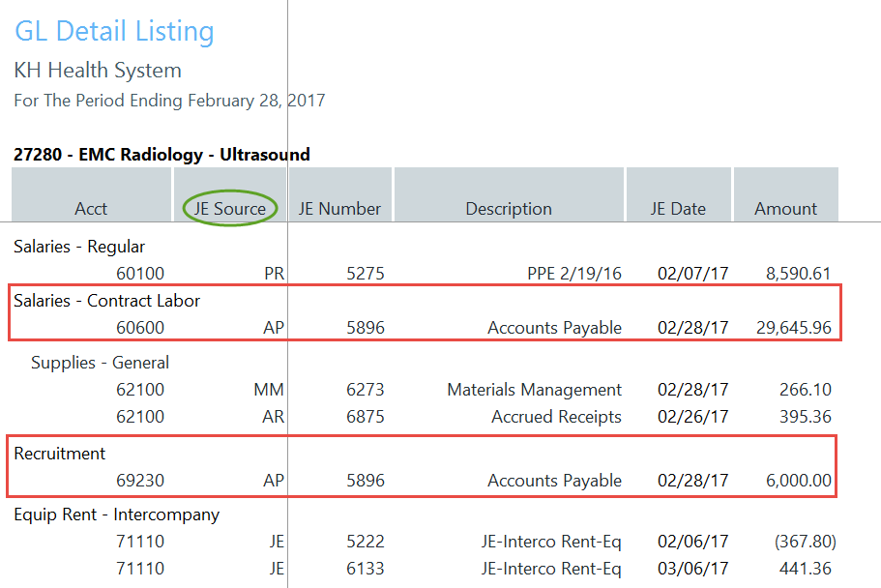Screen dimensions: 881x588
Task: Select the Recruitment group row
Action: 60,453
